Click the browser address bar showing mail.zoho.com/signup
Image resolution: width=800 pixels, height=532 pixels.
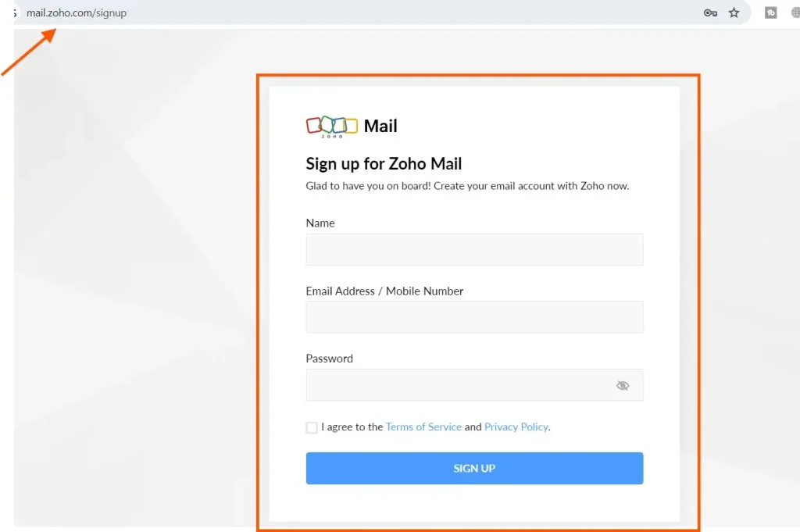point(77,12)
